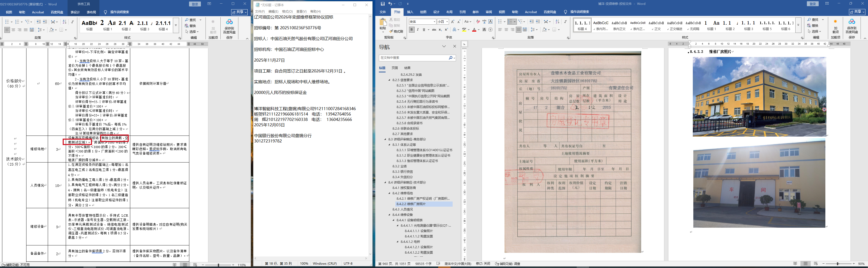Toggle Italic formatting in right Word ribbon
The image size is (868, 268).
pyautogui.click(x=418, y=30)
